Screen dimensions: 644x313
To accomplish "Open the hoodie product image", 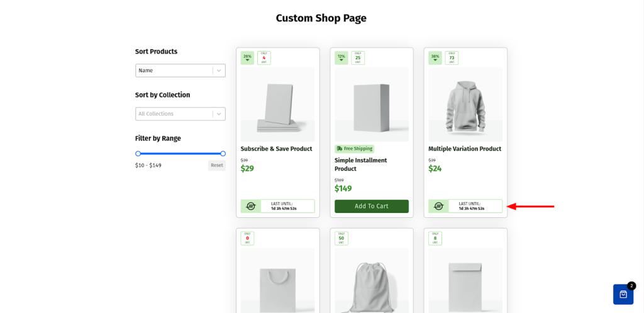I will click(x=465, y=105).
